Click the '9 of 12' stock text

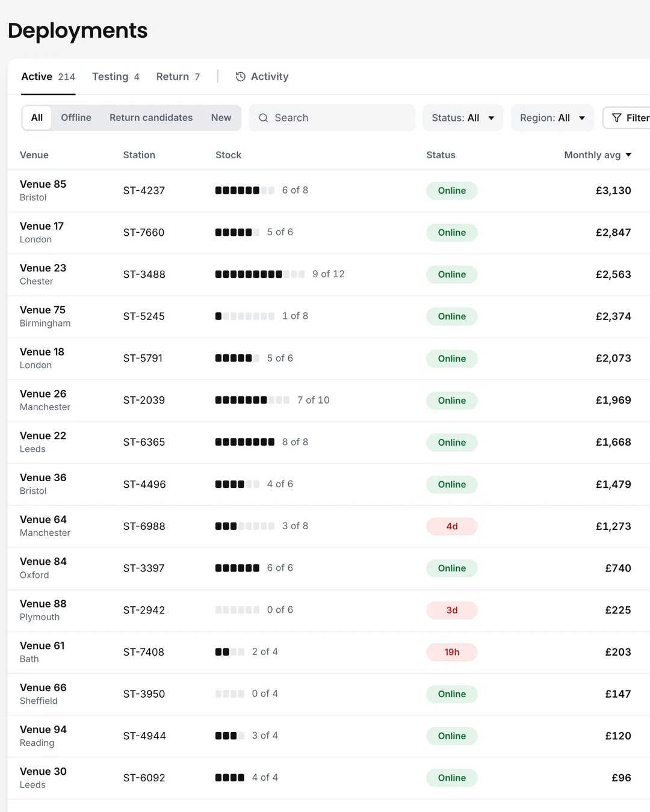pos(329,274)
